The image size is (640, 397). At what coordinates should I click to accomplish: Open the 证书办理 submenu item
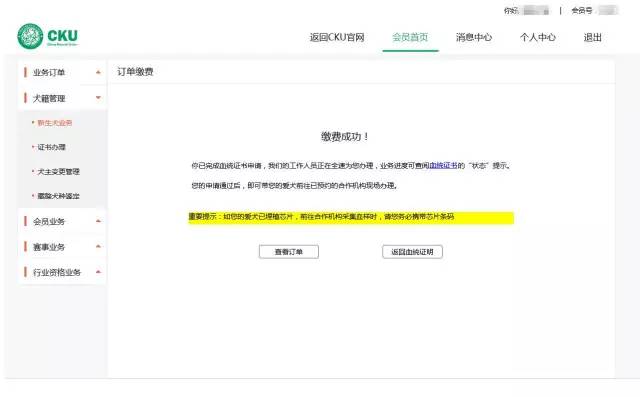point(51,147)
